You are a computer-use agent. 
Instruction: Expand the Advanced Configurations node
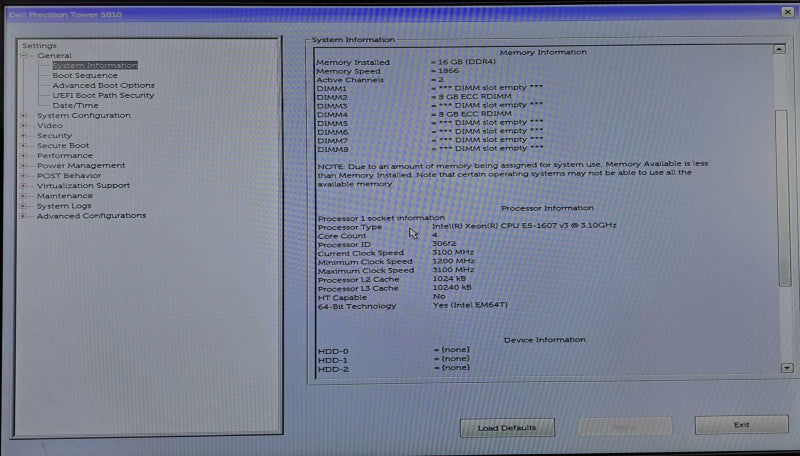coord(23,216)
